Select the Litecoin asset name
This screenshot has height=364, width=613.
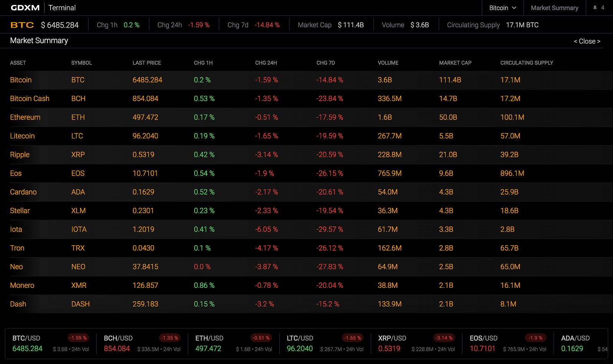tap(22, 136)
